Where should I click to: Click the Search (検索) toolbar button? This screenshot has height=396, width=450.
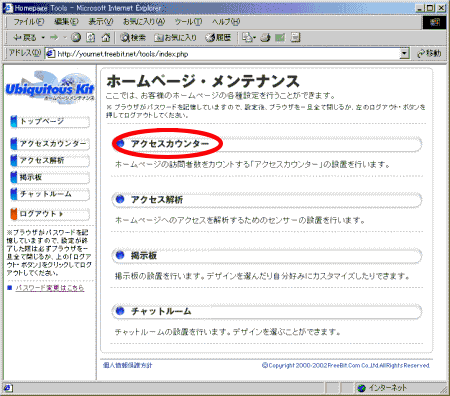coord(133,38)
